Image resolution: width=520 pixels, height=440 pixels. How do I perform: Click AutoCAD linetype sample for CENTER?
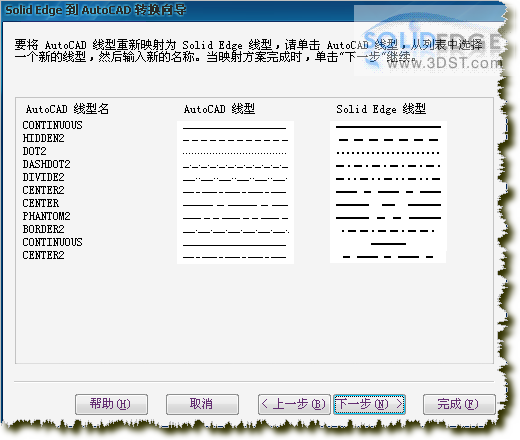[235, 205]
